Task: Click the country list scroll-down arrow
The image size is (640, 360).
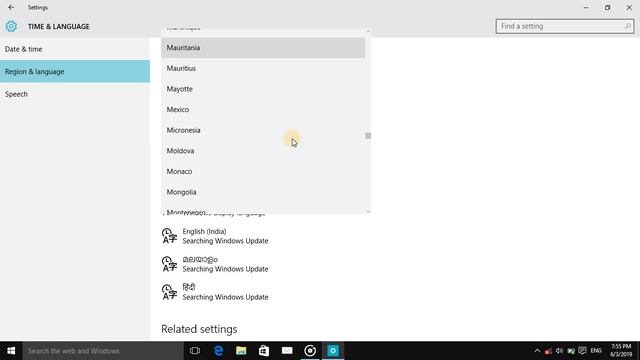Action: tap(368, 211)
